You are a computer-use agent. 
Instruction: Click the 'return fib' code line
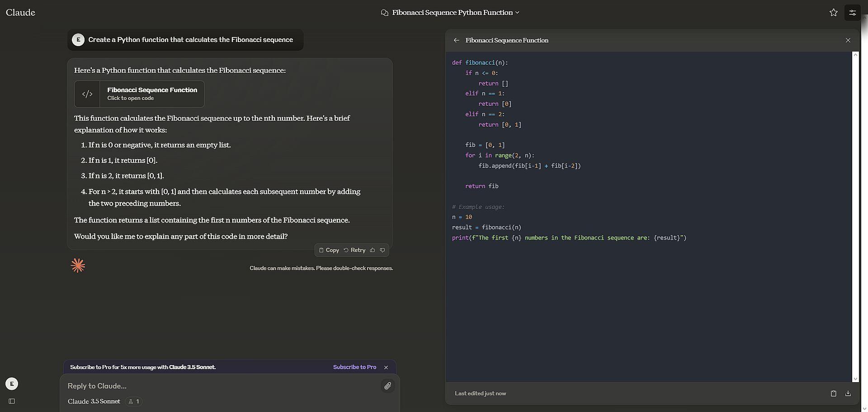click(x=482, y=186)
